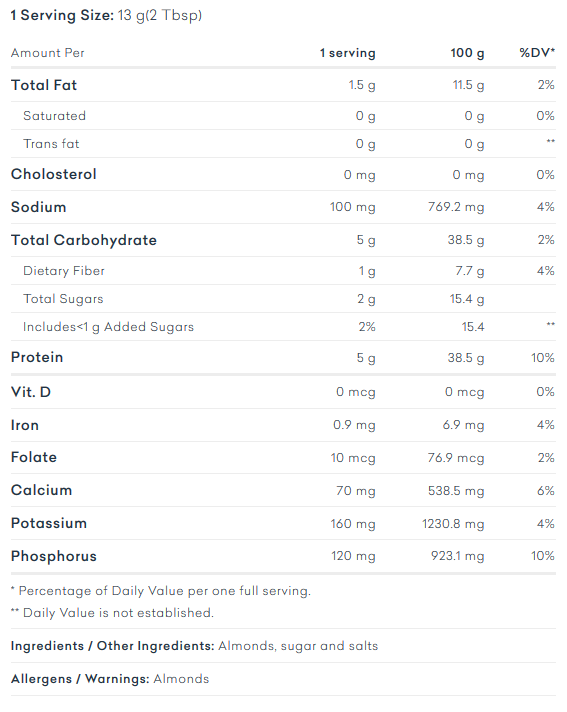Select the Total Sugars row label
The height and width of the screenshot is (712, 567).
pyautogui.click(x=63, y=299)
